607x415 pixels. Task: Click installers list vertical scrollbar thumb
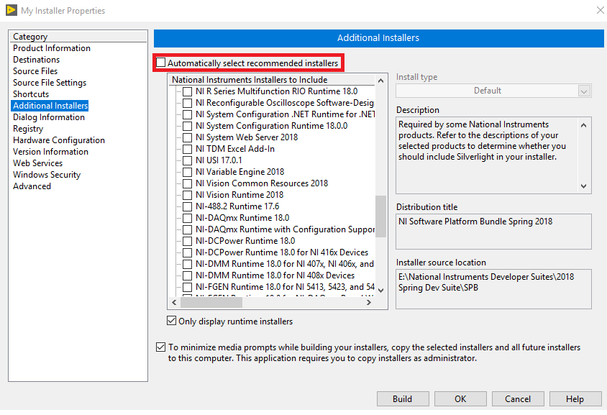point(381,216)
